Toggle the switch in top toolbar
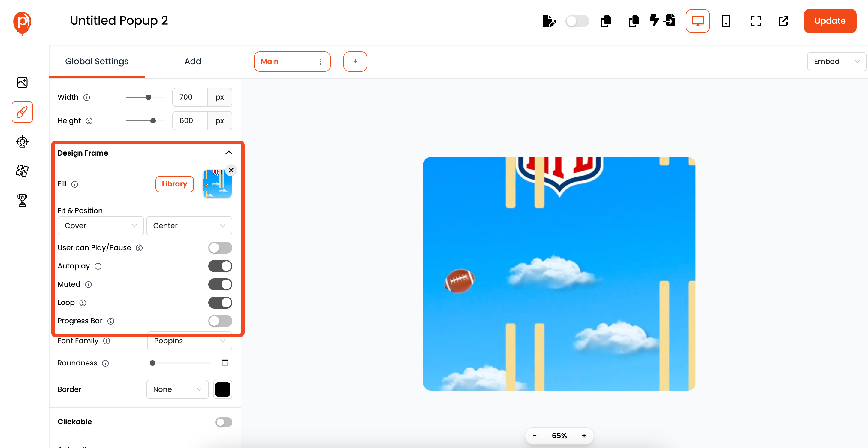The height and width of the screenshot is (448, 868). click(577, 21)
